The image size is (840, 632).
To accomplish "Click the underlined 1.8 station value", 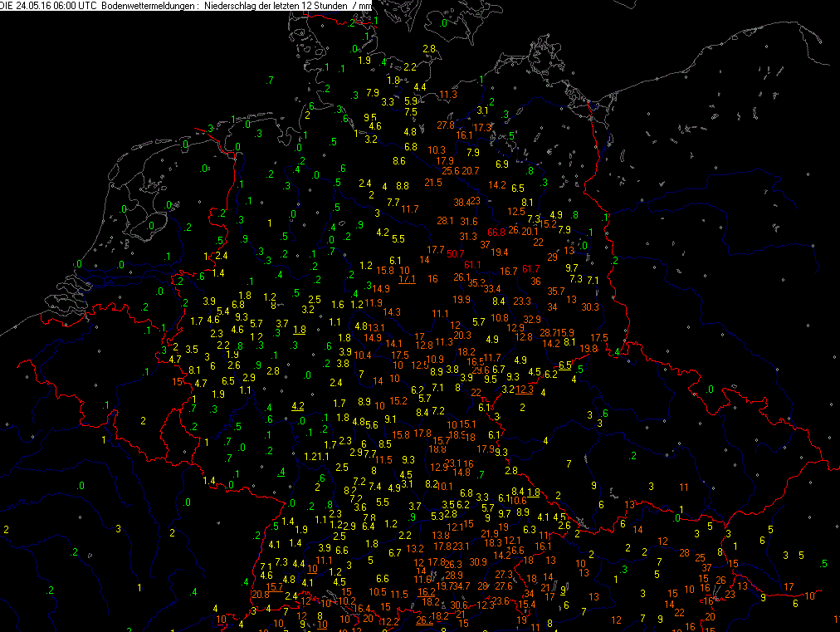I will pos(300,330).
